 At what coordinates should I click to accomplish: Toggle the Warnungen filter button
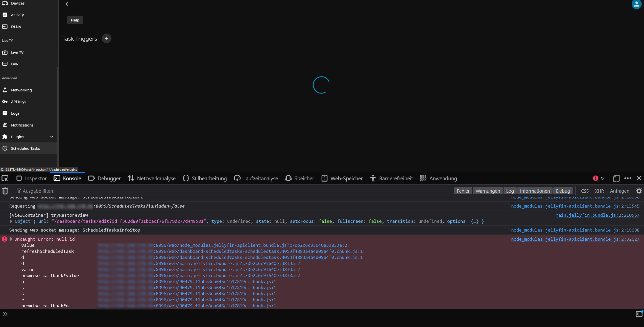[x=488, y=191]
